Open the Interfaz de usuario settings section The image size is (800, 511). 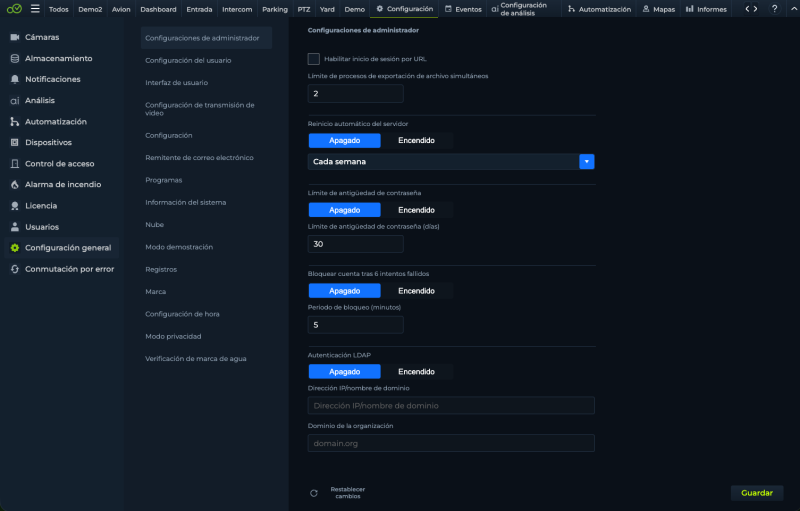pyautogui.click(x=177, y=83)
